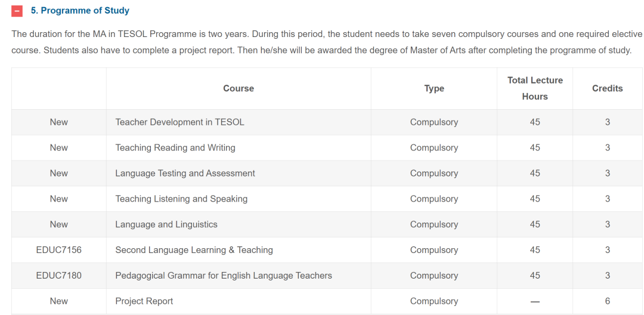Image resolution: width=644 pixels, height=315 pixels.
Task: Click the Total Lecture Hours header
Action: pyautogui.click(x=535, y=88)
